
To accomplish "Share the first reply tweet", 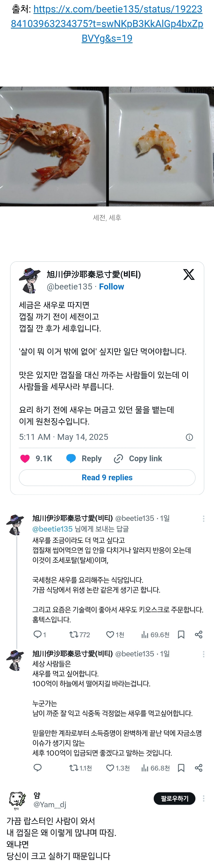I will point(199,634).
